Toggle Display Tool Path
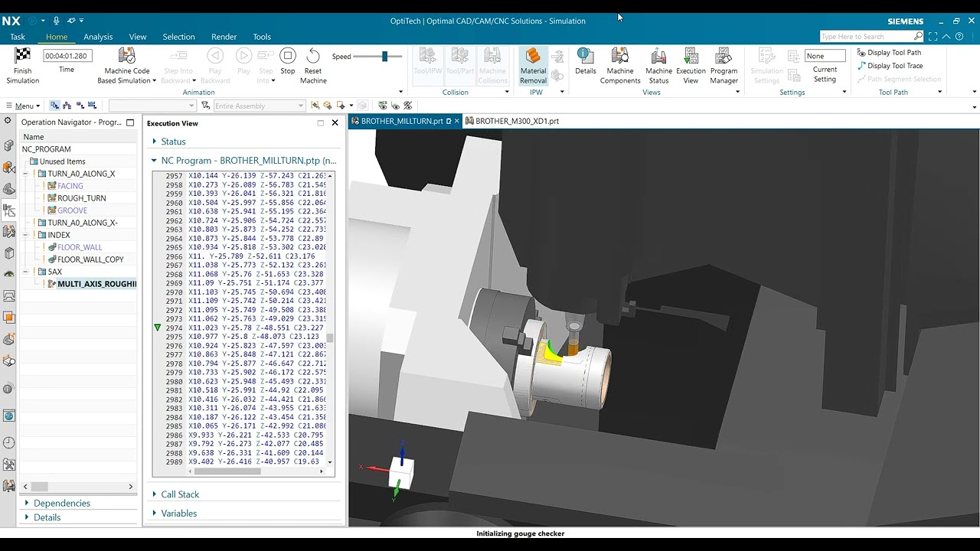The height and width of the screenshot is (551, 980). tap(889, 53)
